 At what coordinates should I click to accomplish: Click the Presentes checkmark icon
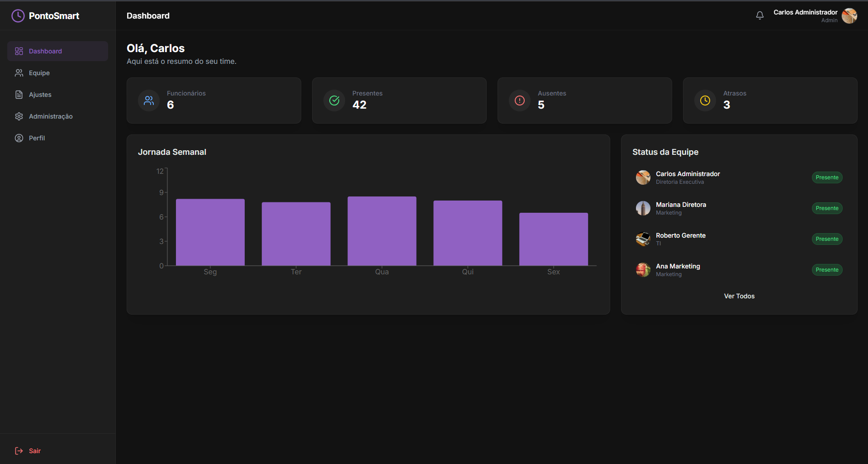pos(334,100)
